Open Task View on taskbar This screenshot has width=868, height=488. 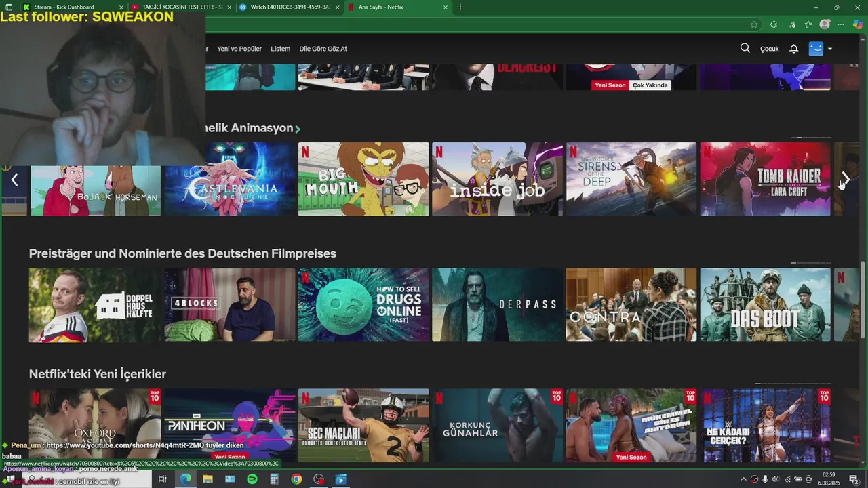click(x=163, y=479)
